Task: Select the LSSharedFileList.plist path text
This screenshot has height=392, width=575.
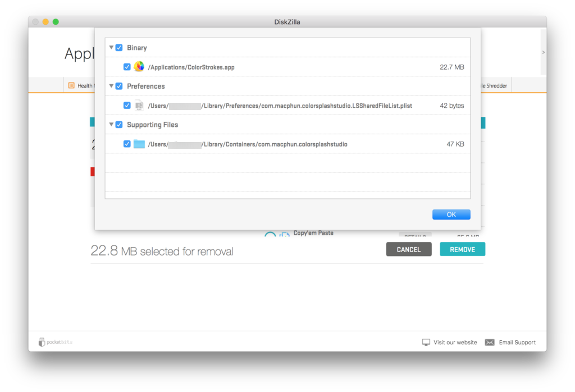Action: (280, 106)
